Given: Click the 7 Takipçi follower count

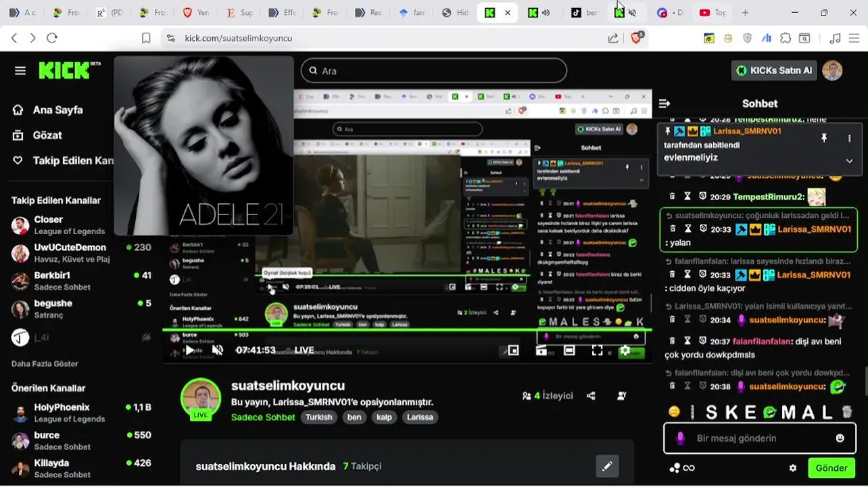Looking at the screenshot, I should pos(362,466).
